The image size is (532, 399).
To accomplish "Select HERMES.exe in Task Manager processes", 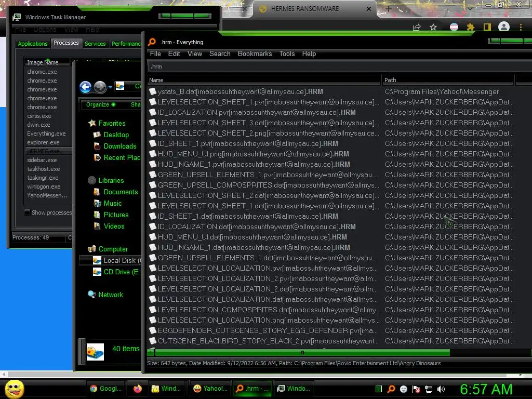I will [x=44, y=151].
